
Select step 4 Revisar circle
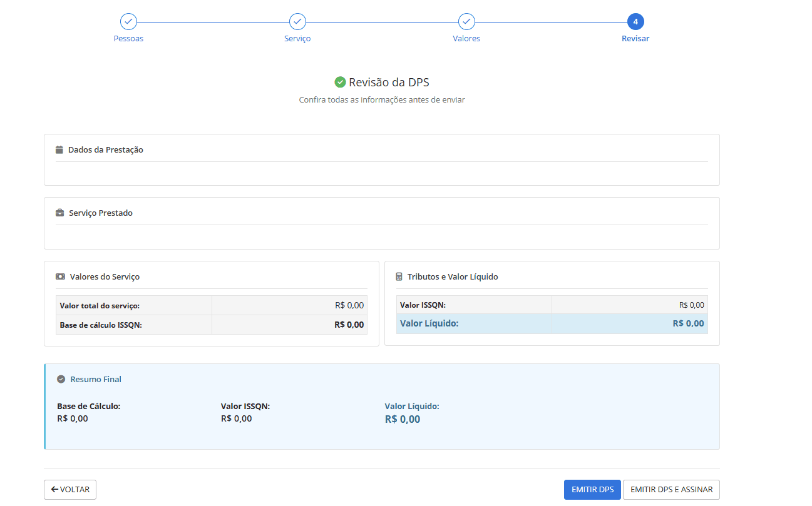[x=635, y=22]
